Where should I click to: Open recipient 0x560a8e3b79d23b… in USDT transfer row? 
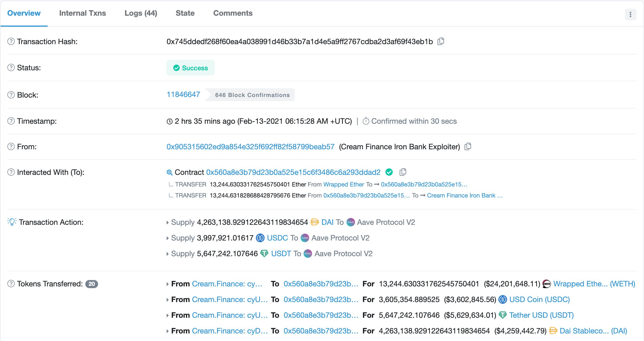pos(321,315)
